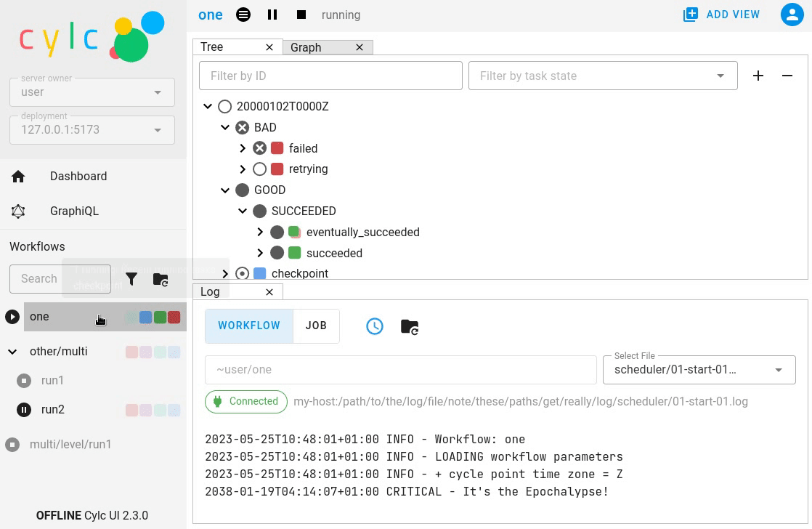This screenshot has height=529, width=812.
Task: Collapse the other/multi workflow group
Action: 12,352
